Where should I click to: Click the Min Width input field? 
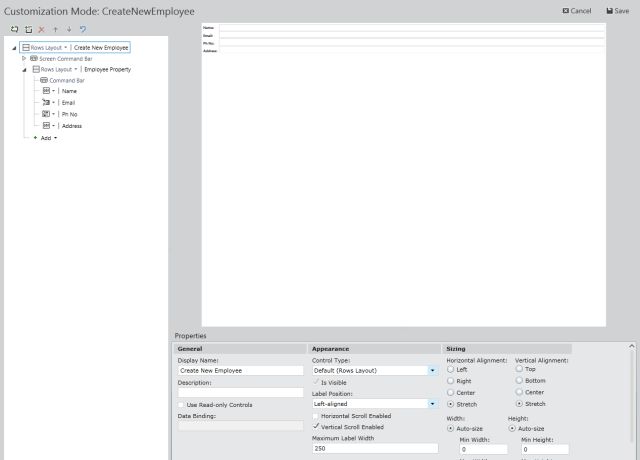coord(484,449)
